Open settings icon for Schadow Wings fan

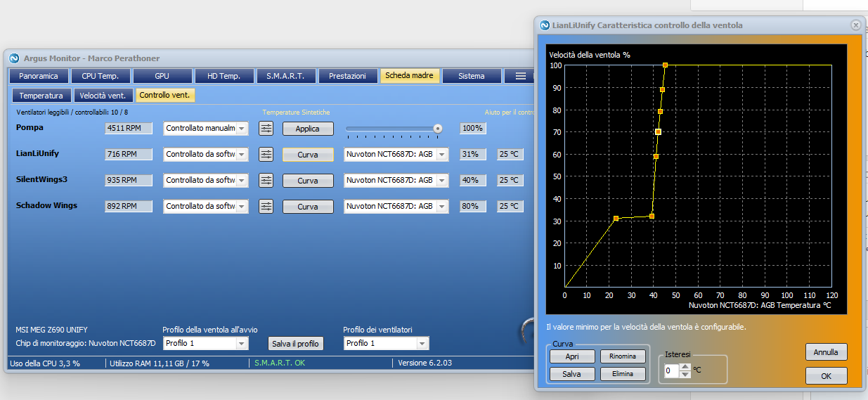[266, 207]
